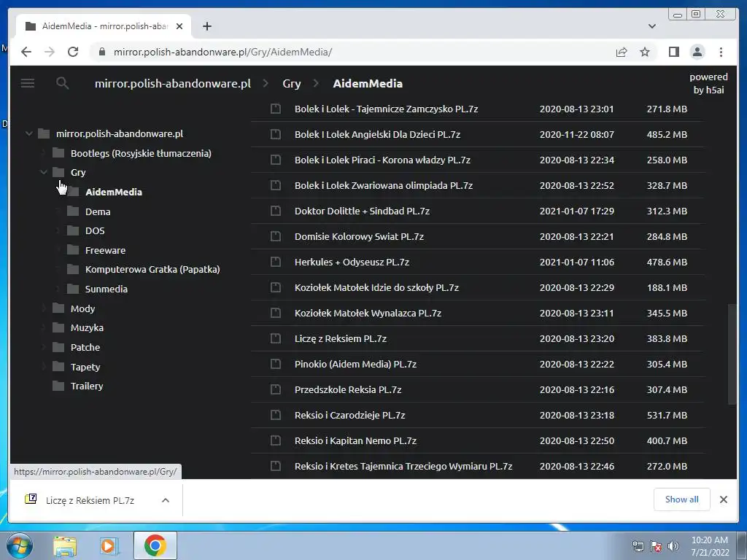Click the address bar URL field
The image size is (747, 560).
[352, 52]
